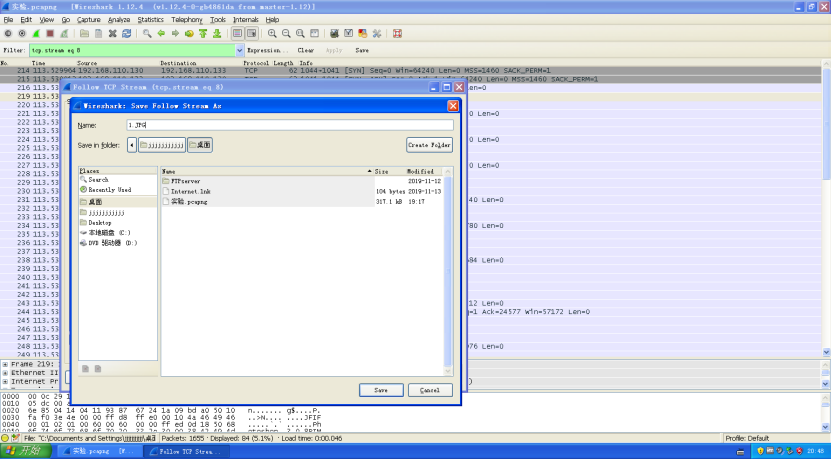The height and width of the screenshot is (460, 831).
Task: Open preferences wrench icon
Action: click(x=377, y=33)
